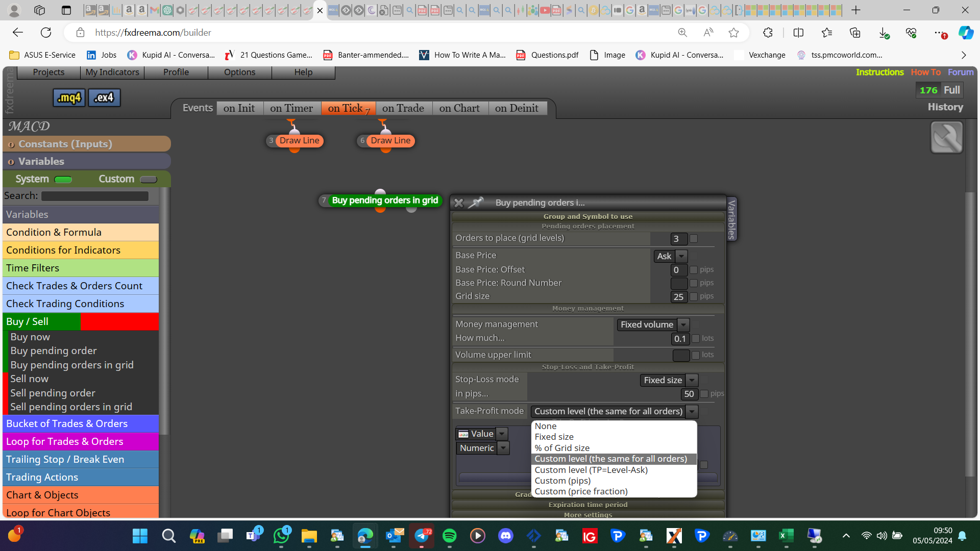
Task: Click the browser refresh icon
Action: click(46, 33)
